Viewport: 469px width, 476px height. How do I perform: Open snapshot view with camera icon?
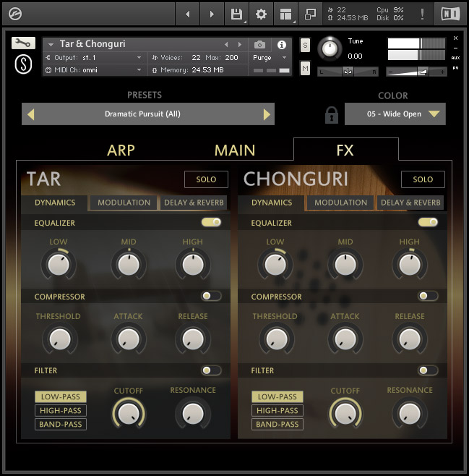tap(259, 45)
